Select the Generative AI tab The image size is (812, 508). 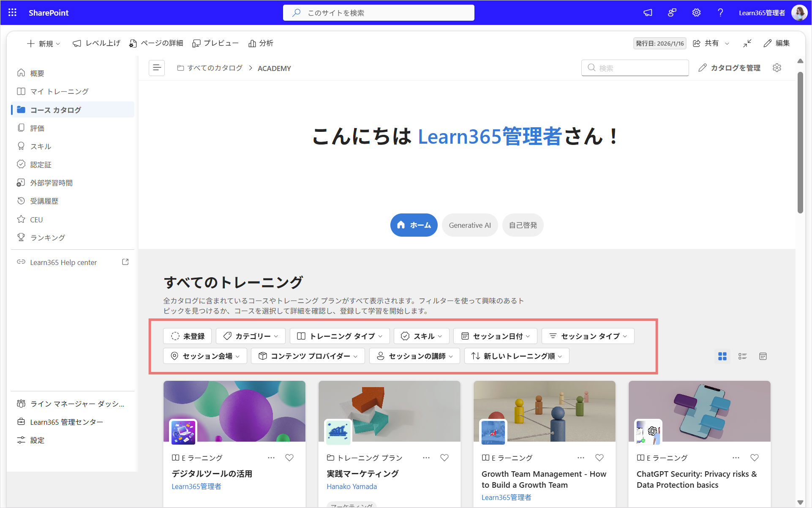(x=470, y=225)
